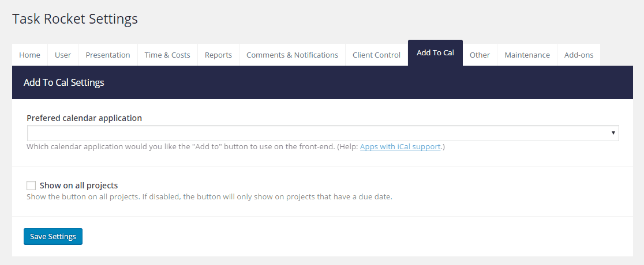Enable Show on all projects checkbox

[x=31, y=185]
